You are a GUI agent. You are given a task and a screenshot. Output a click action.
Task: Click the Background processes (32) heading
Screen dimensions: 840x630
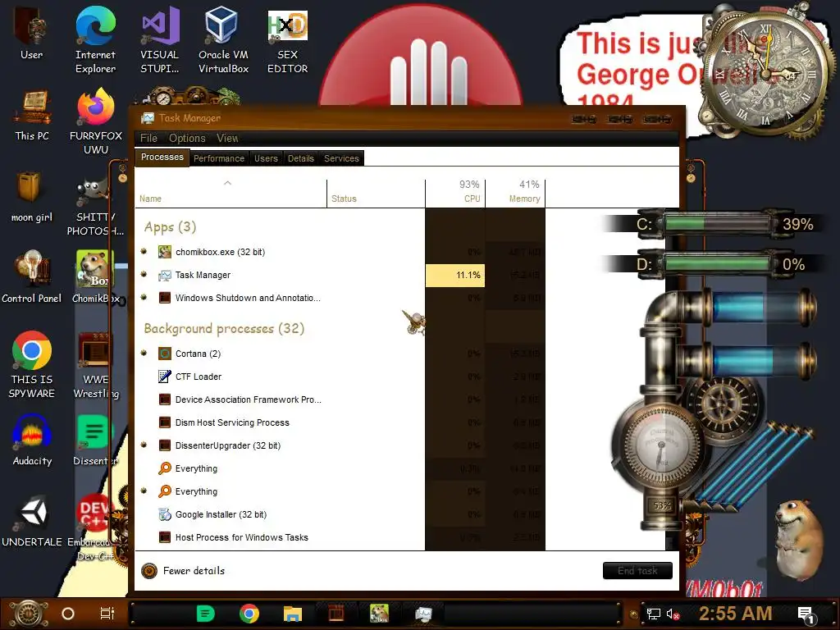224,328
